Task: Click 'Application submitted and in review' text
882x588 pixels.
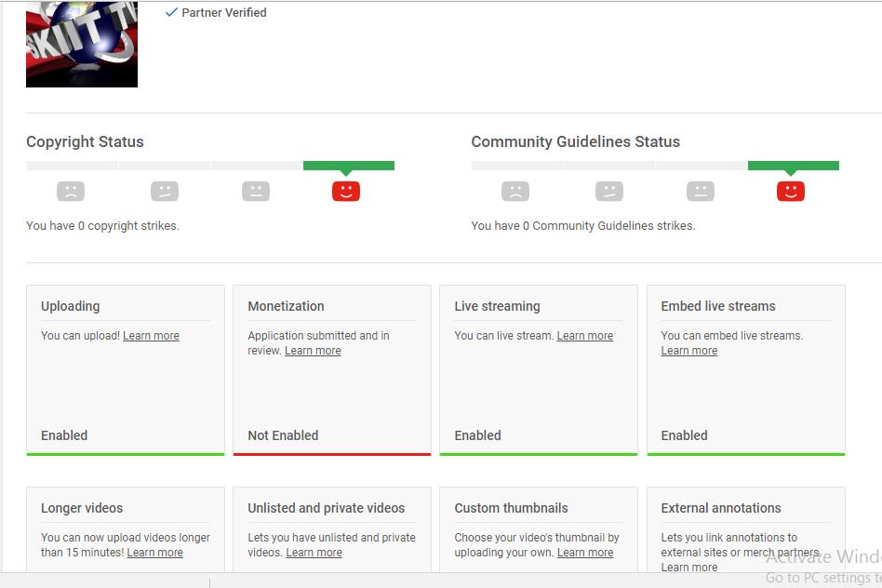Action: pyautogui.click(x=318, y=342)
